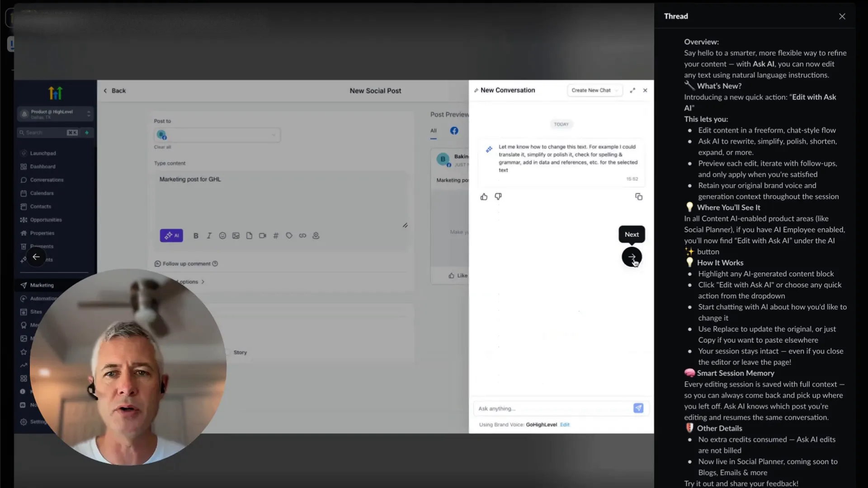This screenshot has width=868, height=488.
Task: Click the 'What's New?' heading in Thread
Action: [719, 86]
